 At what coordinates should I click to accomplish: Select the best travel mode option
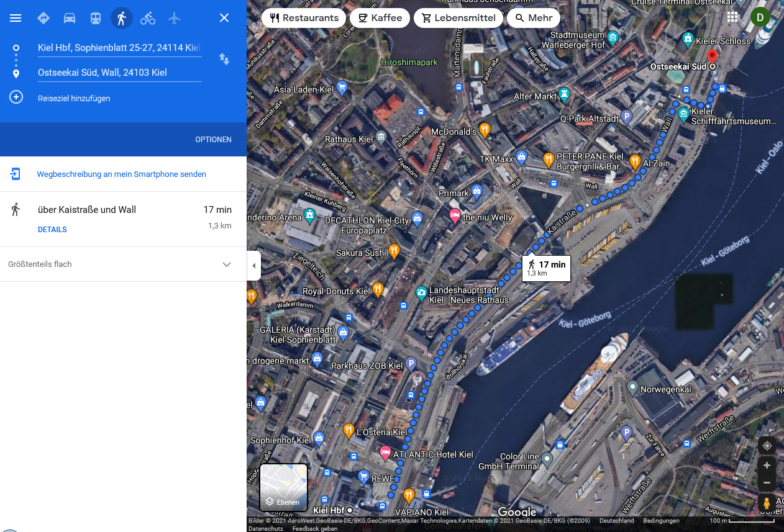(x=43, y=18)
